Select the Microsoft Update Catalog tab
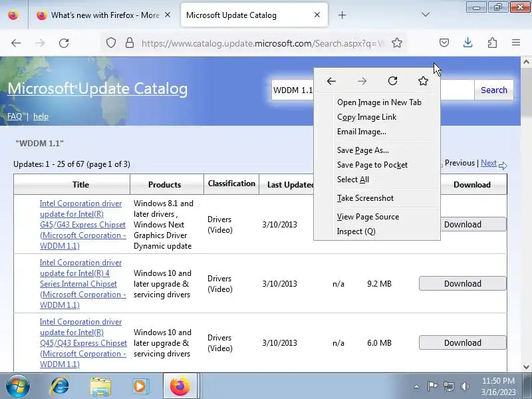The width and height of the screenshot is (532, 399). tap(255, 15)
